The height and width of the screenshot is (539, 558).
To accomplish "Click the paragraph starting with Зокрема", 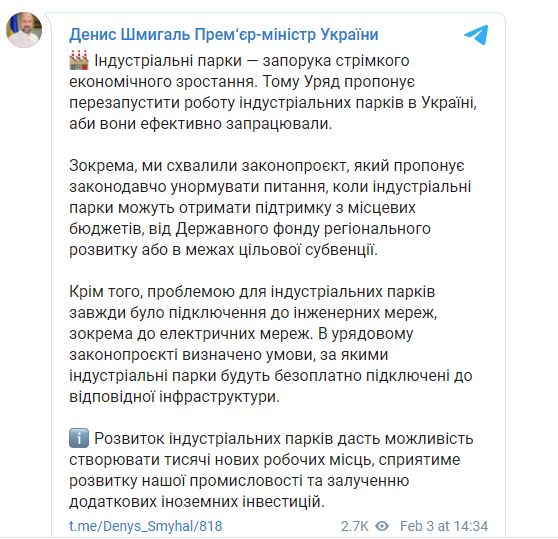I will click(270, 207).
